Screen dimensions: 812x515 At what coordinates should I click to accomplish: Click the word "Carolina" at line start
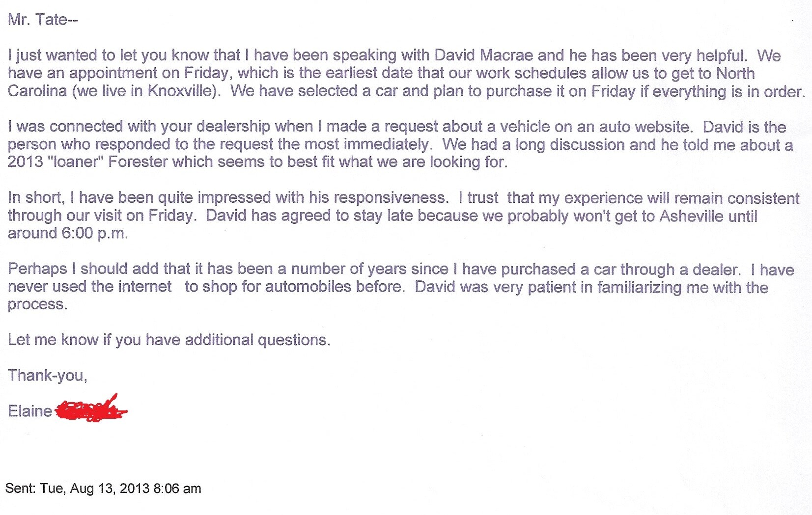(37, 91)
